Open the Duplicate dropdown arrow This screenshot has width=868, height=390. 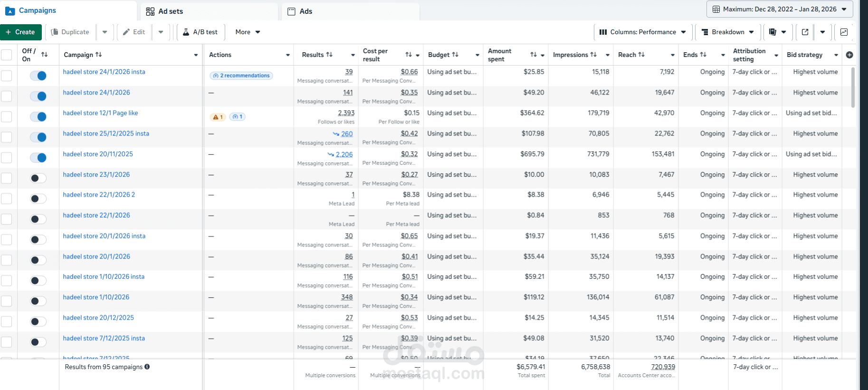(x=105, y=32)
